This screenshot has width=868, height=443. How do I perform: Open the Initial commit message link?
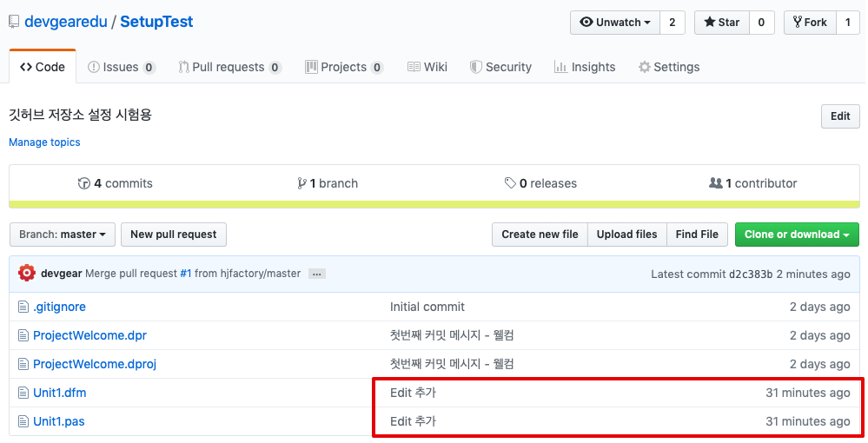427,307
